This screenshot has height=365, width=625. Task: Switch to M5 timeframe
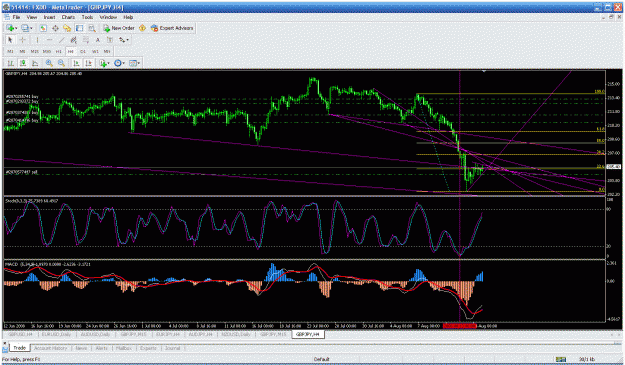22,51
